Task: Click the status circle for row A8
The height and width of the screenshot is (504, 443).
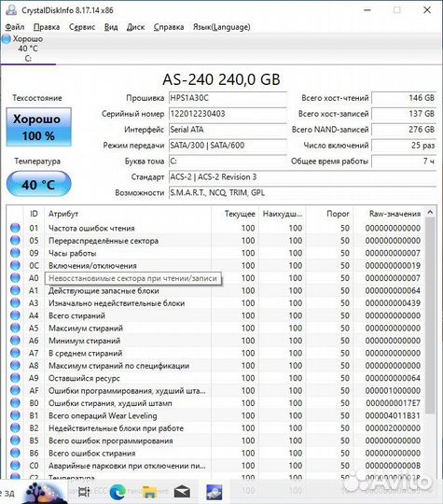Action: coord(15,366)
